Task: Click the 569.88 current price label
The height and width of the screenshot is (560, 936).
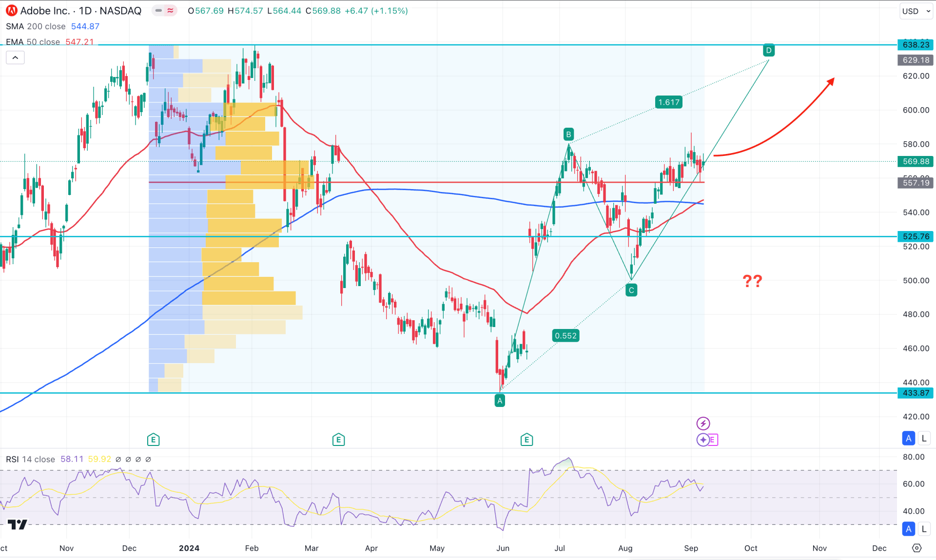Action: 916,161
